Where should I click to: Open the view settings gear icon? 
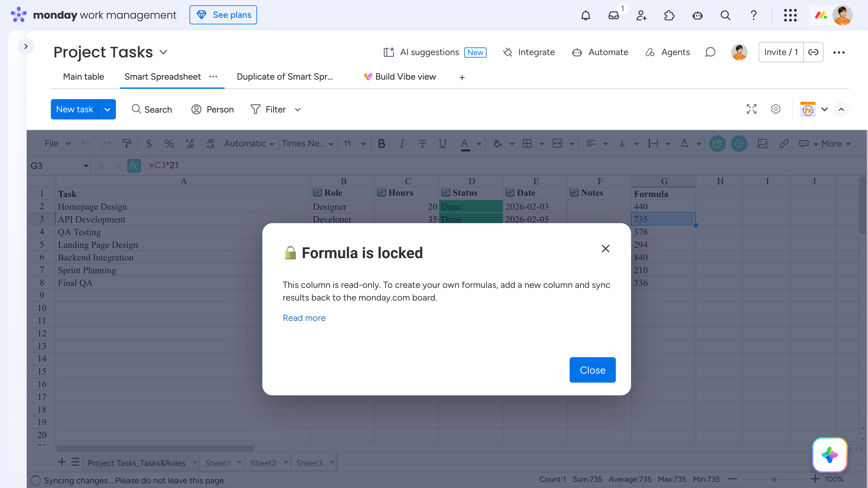click(x=776, y=109)
